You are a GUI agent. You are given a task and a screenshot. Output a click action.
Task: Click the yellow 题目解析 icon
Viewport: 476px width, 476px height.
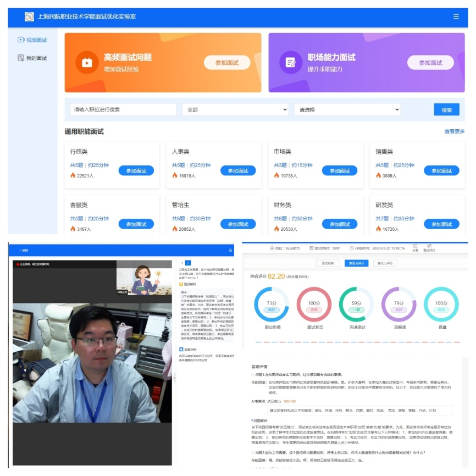click(x=181, y=285)
